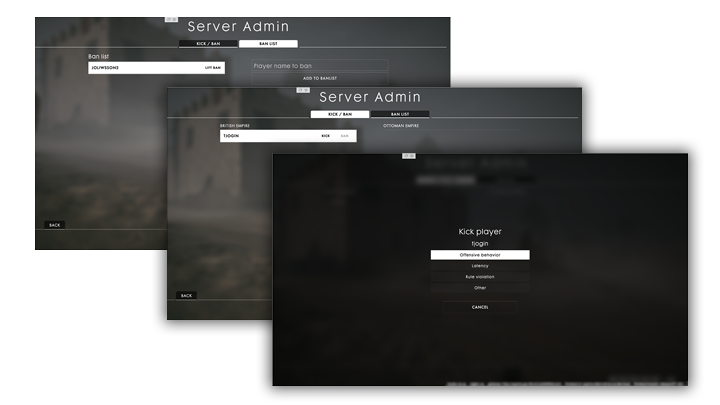Choose 'Latency' as kick reason
The image size is (720, 405).
(x=480, y=266)
